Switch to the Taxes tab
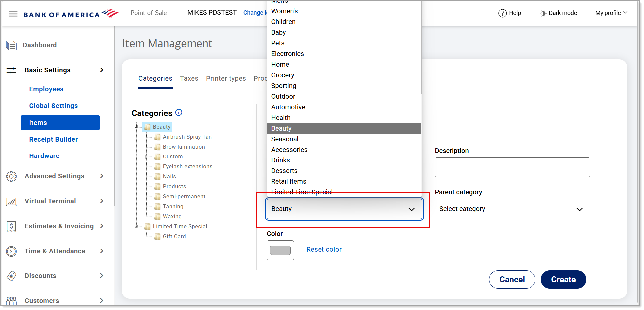This screenshot has width=644, height=310. point(189,79)
